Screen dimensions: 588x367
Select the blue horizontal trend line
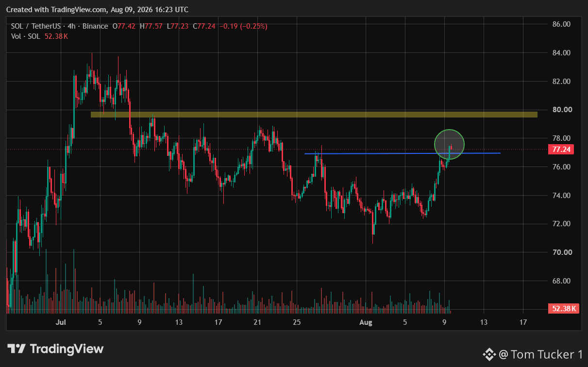click(x=403, y=153)
